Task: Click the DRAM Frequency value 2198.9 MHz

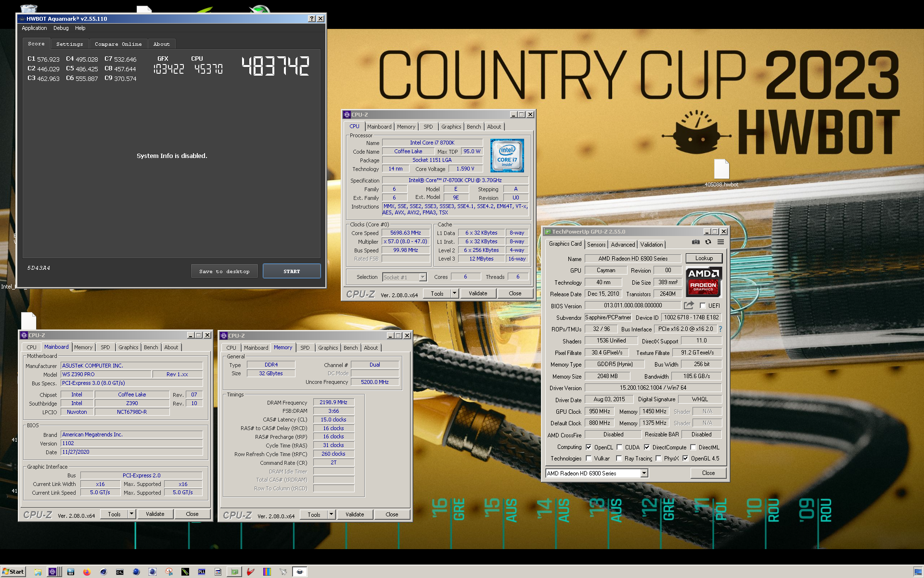Action: coord(334,402)
